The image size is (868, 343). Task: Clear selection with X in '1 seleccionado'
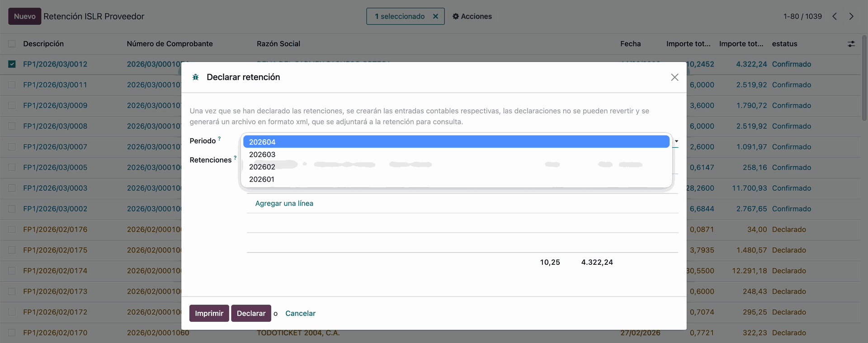pos(435,16)
